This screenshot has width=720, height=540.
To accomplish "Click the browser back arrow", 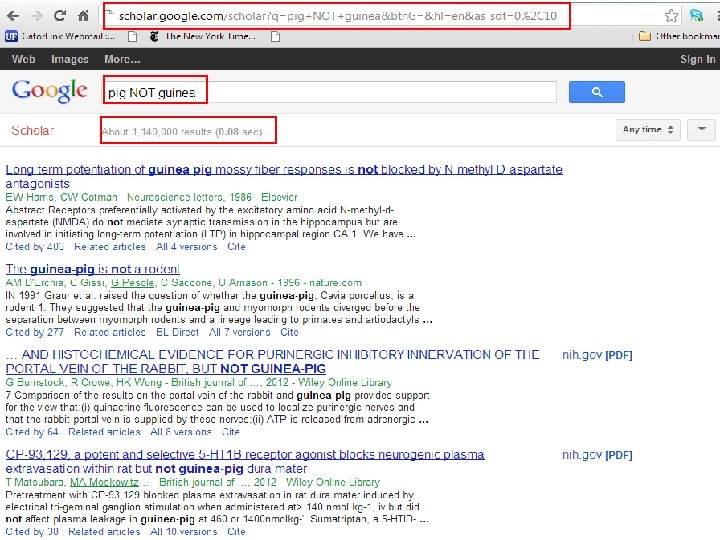I will (x=13, y=16).
